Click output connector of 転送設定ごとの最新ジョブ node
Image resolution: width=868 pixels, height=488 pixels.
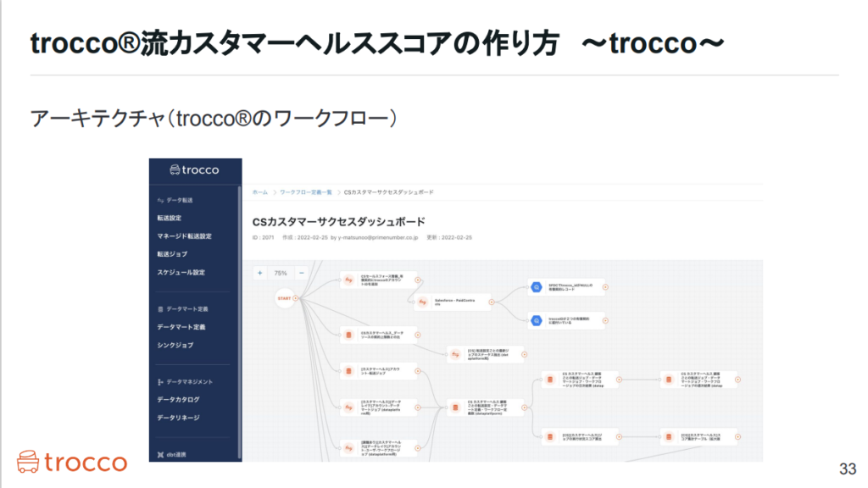(x=524, y=354)
